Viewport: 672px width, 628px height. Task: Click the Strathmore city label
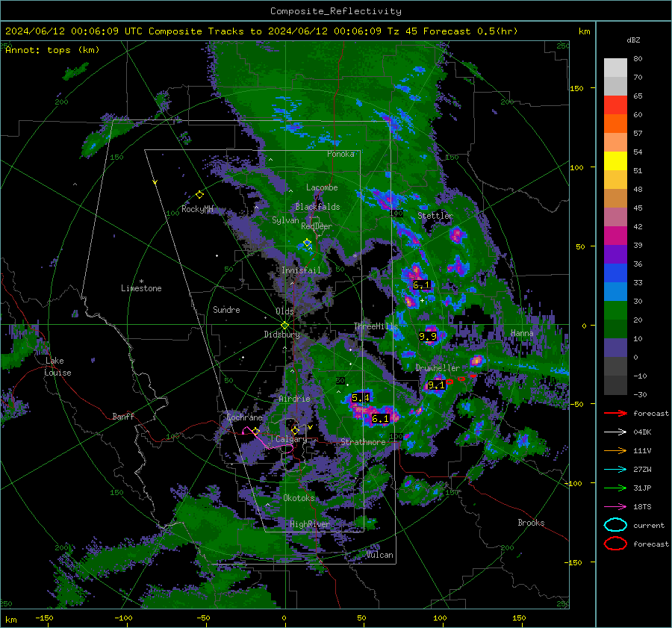363,442
